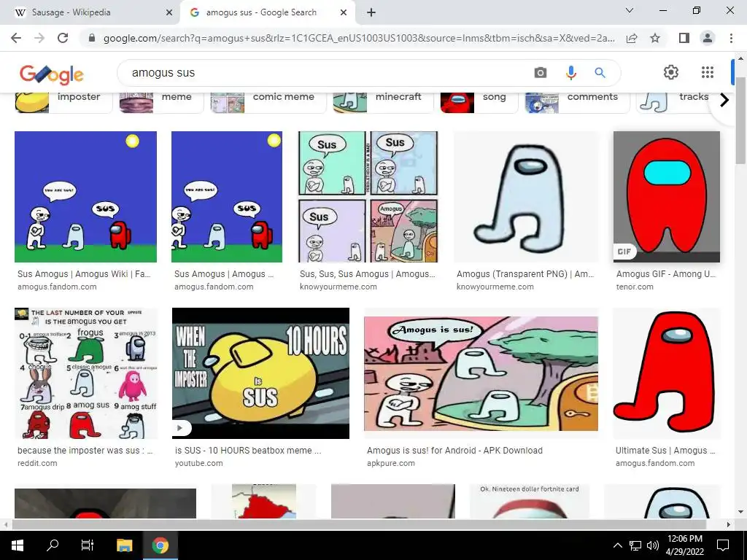The width and height of the screenshot is (747, 560).
Task: Filter results by song chip
Action: (479, 102)
